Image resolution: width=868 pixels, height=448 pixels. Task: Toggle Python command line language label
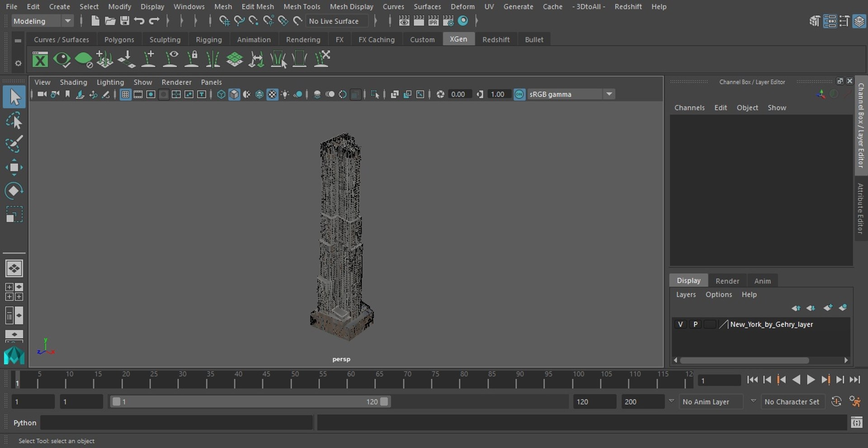(24, 423)
